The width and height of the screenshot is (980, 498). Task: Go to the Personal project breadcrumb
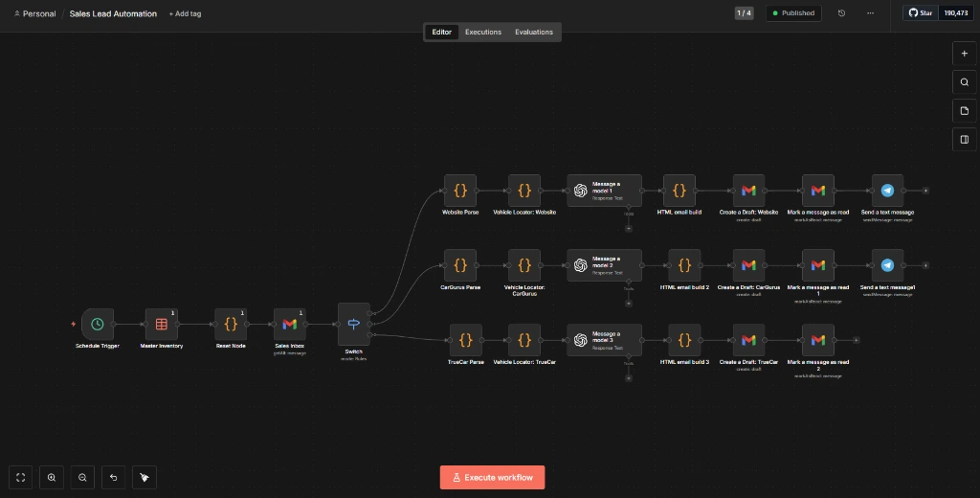click(x=35, y=13)
